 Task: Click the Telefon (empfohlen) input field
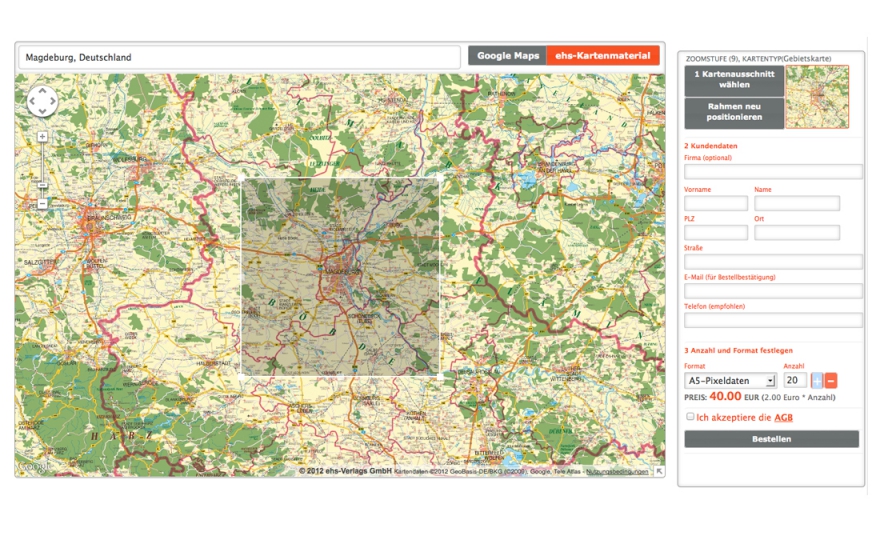click(x=773, y=320)
